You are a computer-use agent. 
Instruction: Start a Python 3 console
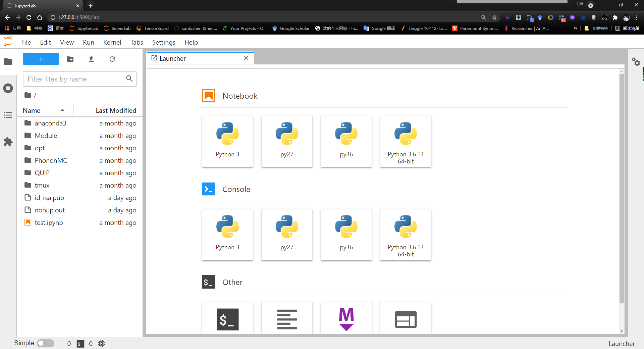click(227, 235)
